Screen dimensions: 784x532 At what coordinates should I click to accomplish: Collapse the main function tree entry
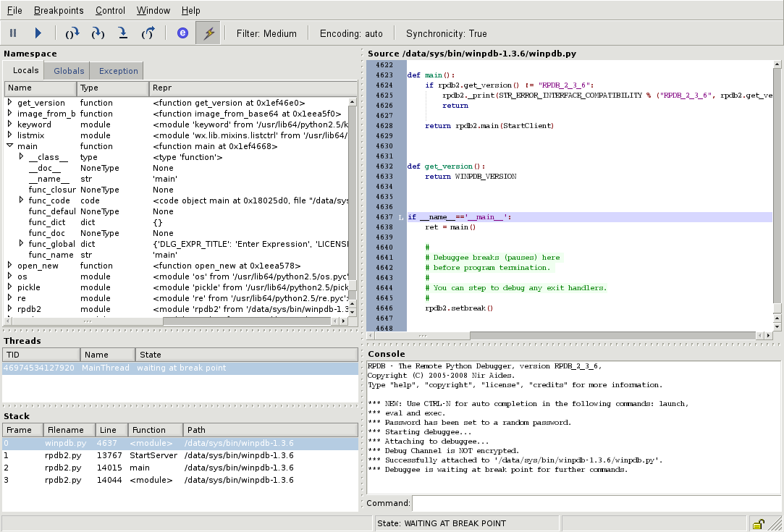10,145
